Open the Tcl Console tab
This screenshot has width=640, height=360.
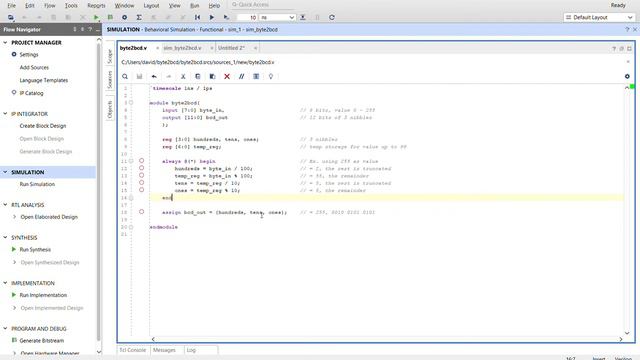tap(132, 350)
